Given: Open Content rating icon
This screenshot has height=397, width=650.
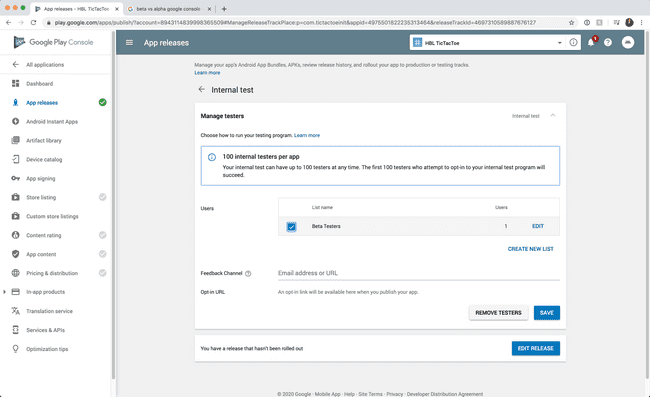Looking at the screenshot, I should (15, 235).
